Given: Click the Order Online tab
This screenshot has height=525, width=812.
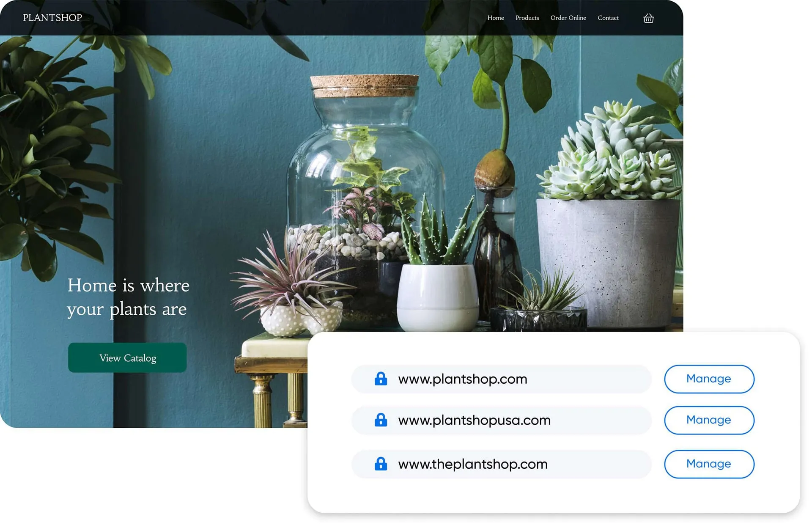Looking at the screenshot, I should (568, 18).
